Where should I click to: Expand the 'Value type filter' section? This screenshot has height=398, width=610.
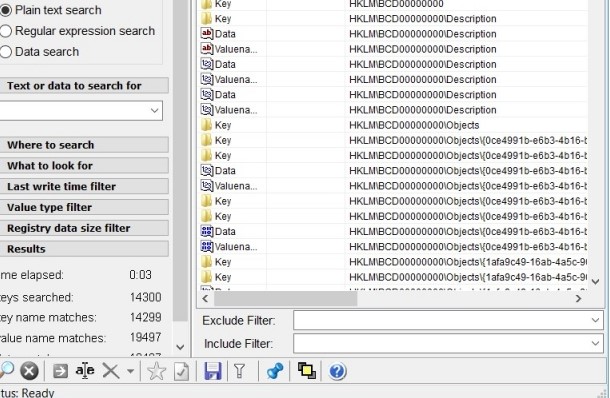tap(84, 207)
